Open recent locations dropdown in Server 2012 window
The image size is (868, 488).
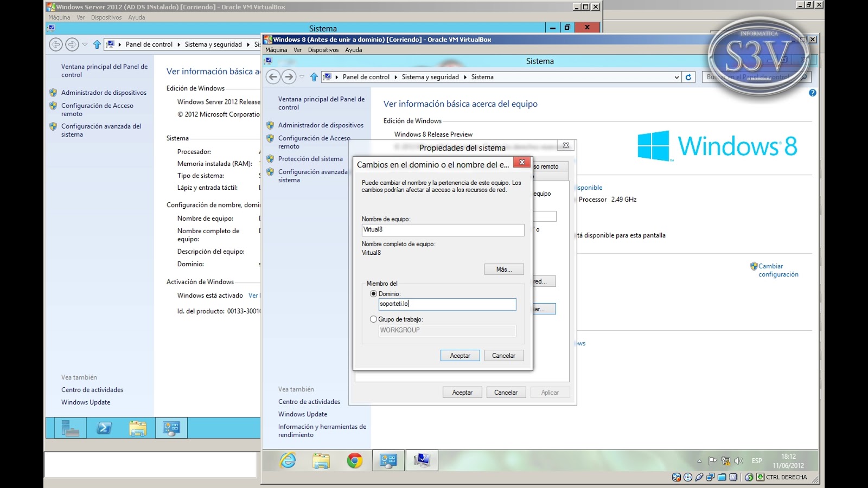[85, 44]
